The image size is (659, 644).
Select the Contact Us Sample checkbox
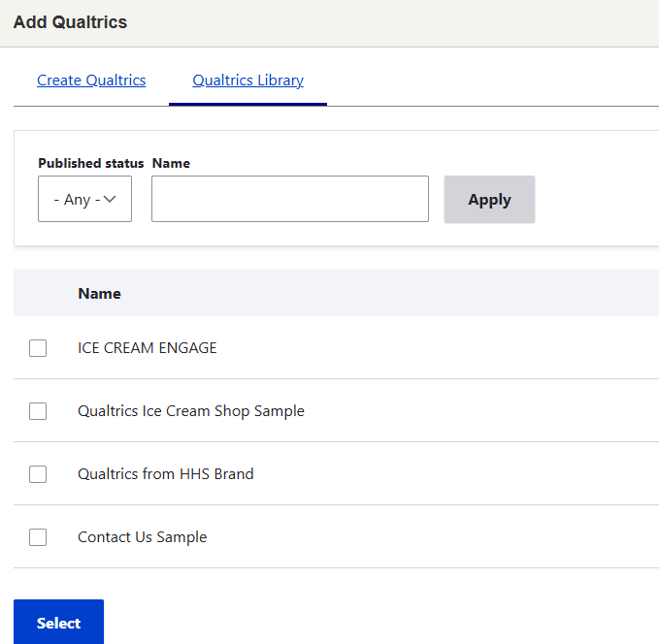pyautogui.click(x=38, y=537)
